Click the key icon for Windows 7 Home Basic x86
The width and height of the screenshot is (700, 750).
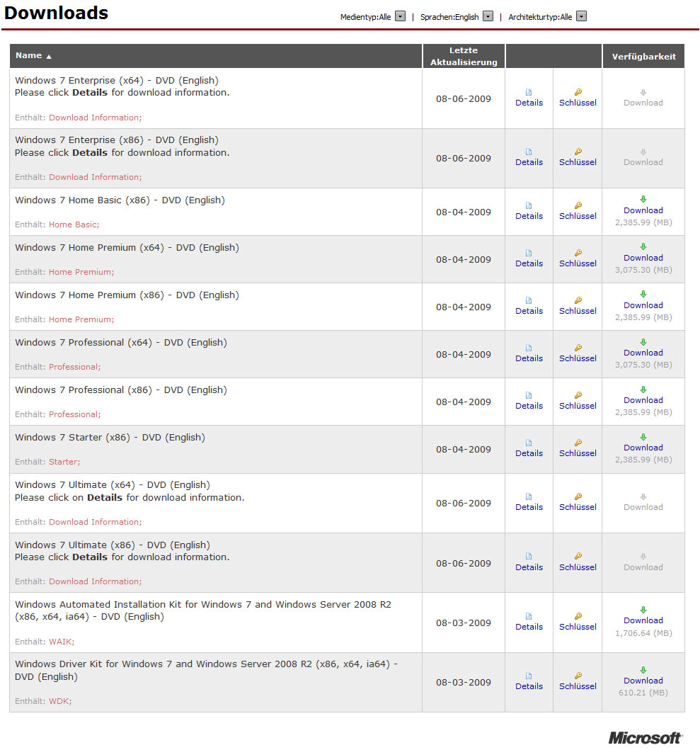click(578, 205)
